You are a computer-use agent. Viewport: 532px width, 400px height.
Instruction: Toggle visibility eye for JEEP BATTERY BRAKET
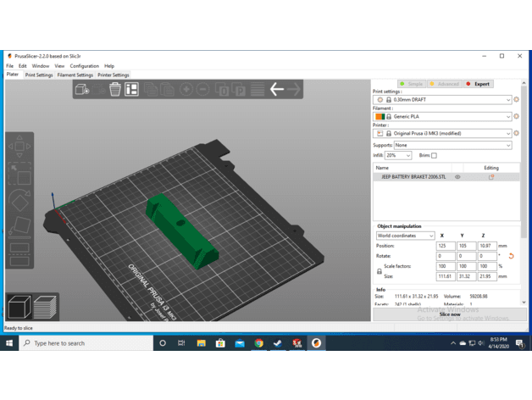click(457, 177)
